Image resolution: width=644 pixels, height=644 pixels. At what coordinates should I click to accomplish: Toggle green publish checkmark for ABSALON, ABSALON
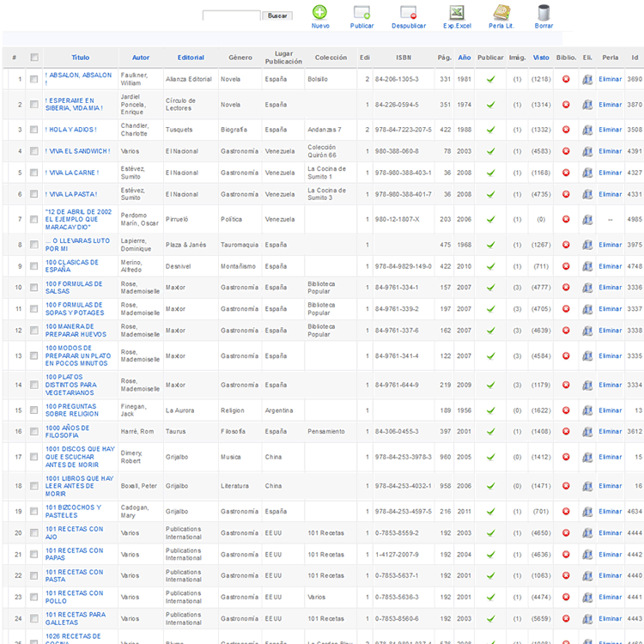pyautogui.click(x=490, y=79)
